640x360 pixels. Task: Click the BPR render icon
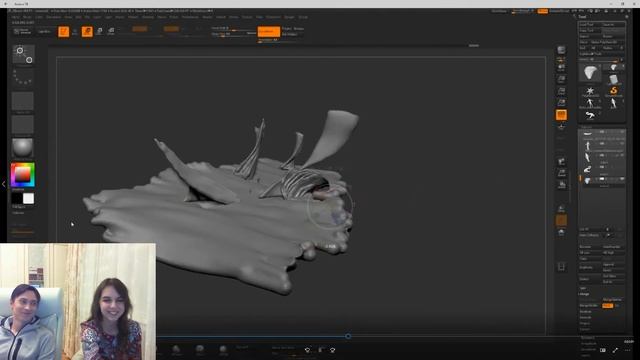pos(562,50)
